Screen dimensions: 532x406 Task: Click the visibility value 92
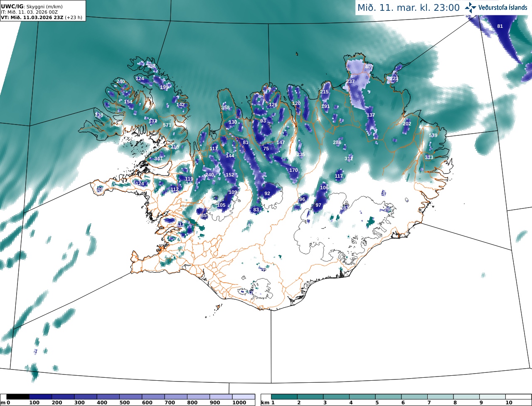click(267, 193)
